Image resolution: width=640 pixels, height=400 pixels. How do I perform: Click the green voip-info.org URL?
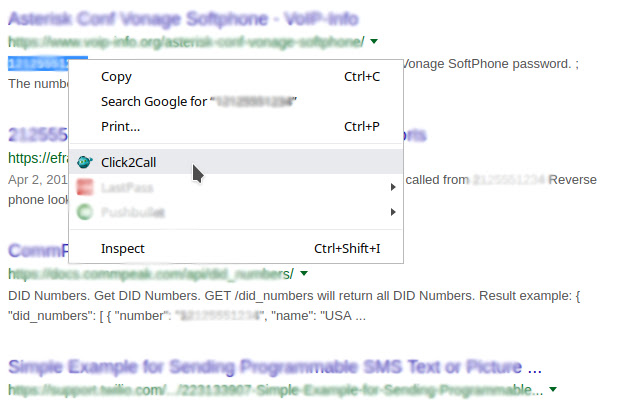coord(186,42)
